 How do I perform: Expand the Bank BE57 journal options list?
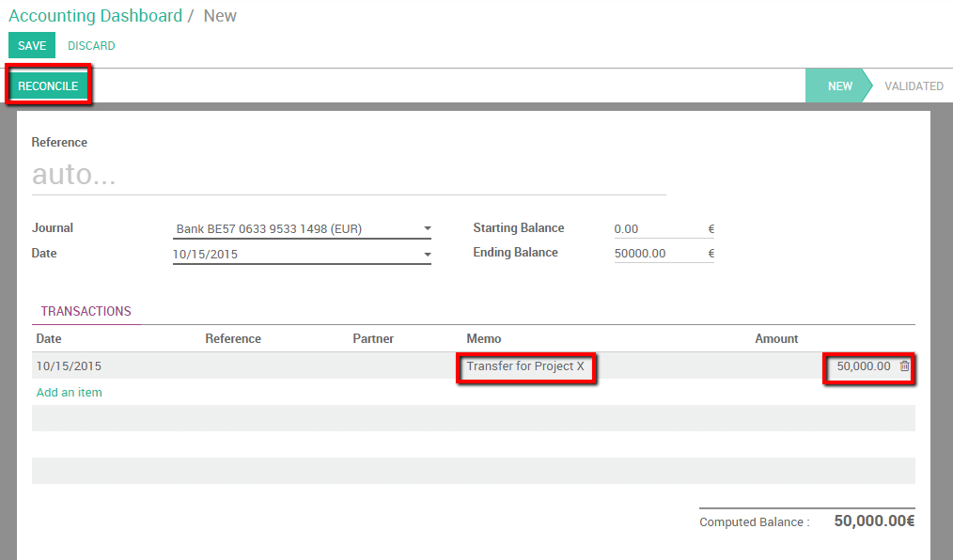428,227
